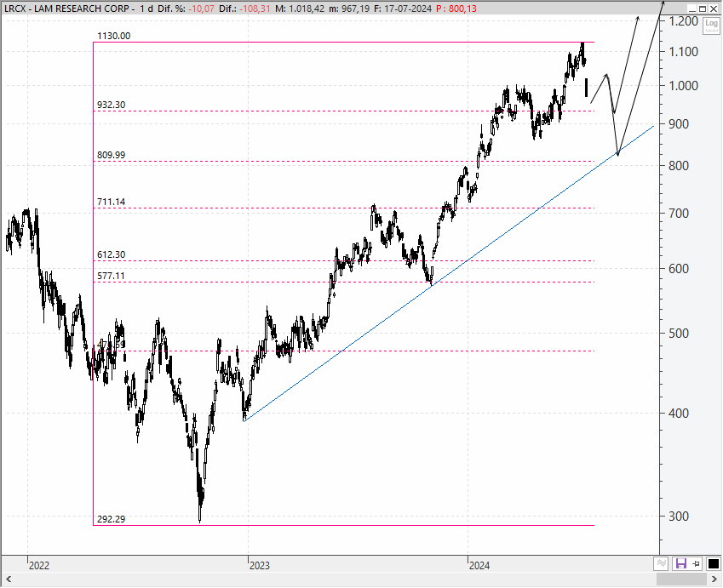Click the 800 price axis label
Screen dimensions: 723x588
[x=679, y=166]
